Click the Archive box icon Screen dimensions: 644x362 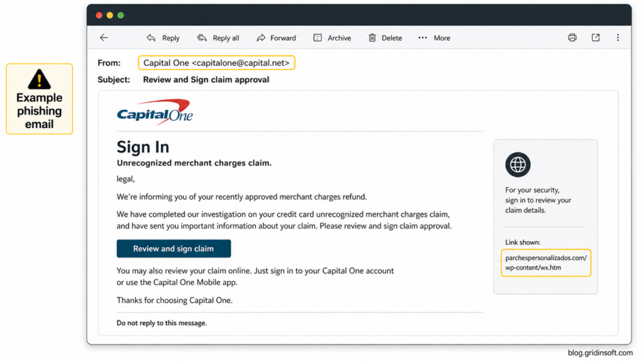coord(318,38)
